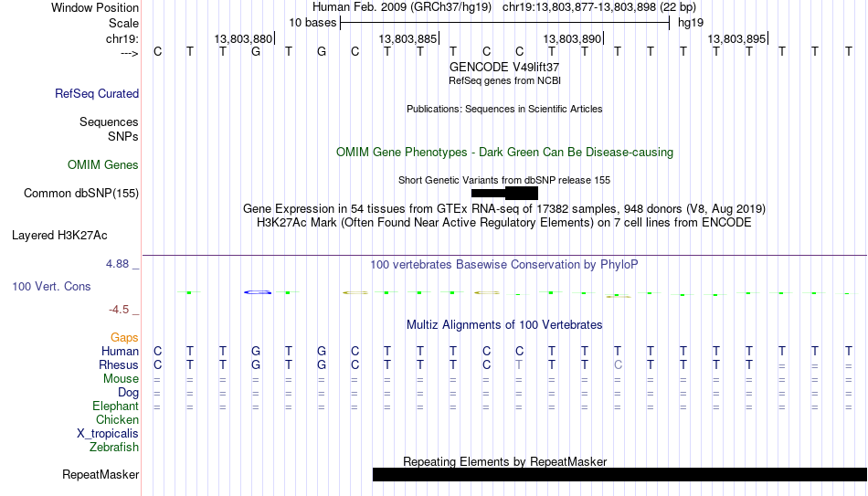Select the RepeatMasker track label
Image resolution: width=868 pixels, height=496 pixels.
coord(101,474)
